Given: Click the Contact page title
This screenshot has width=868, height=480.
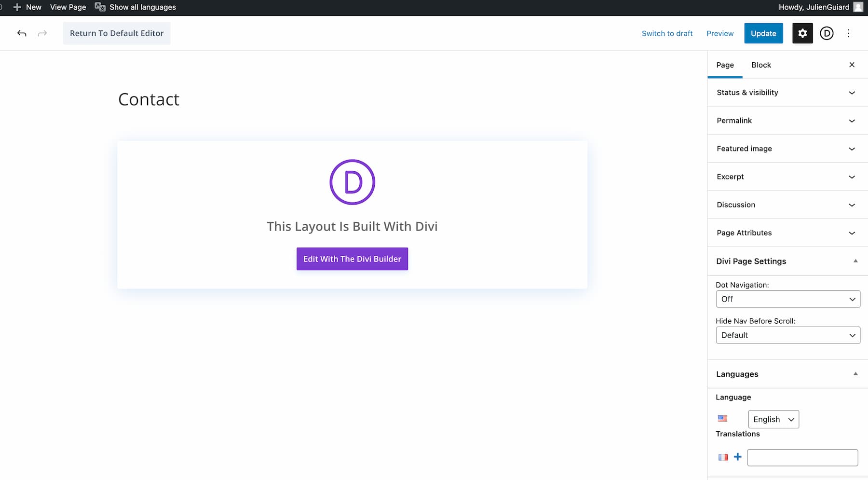Looking at the screenshot, I should [x=149, y=99].
